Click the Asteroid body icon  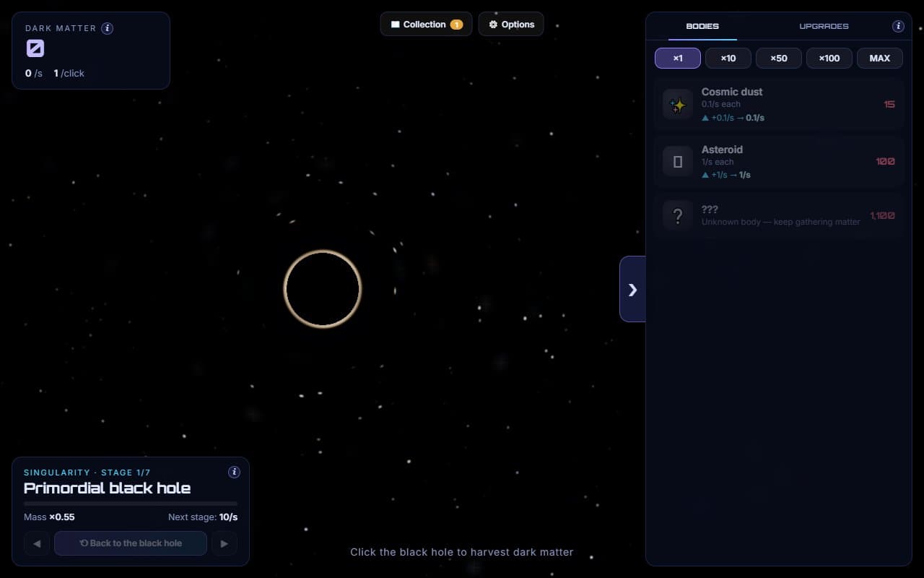click(678, 162)
